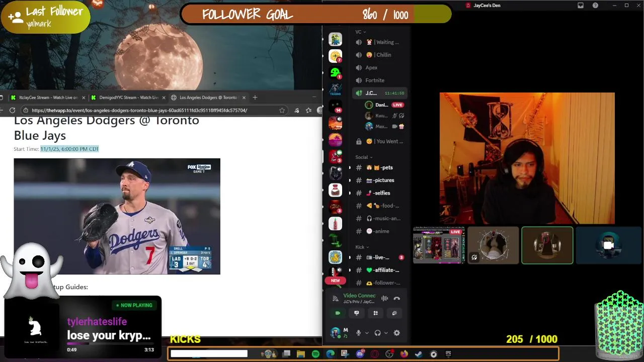Join the Chillin voice channel
Image resolution: width=644 pixels, height=362 pixels.
(380, 55)
